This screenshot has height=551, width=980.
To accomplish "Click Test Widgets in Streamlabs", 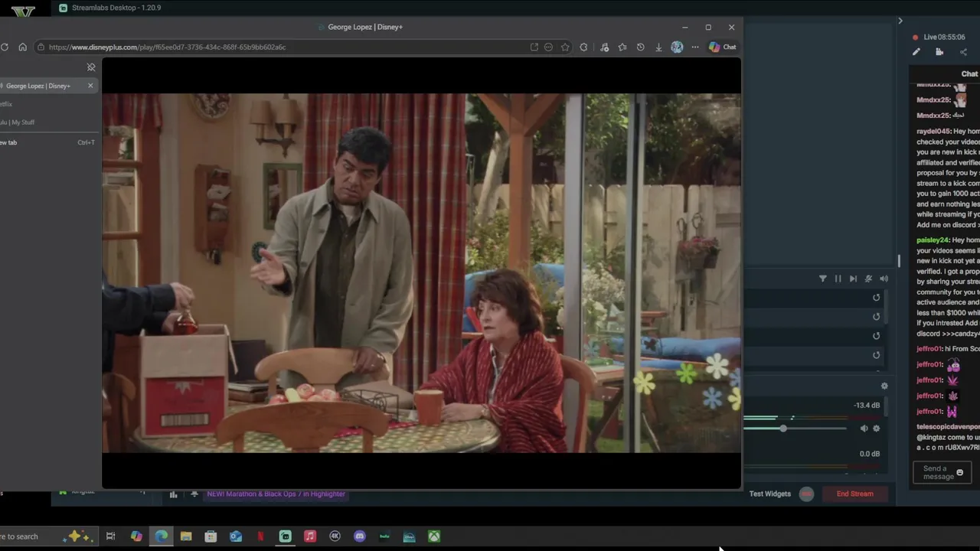I will point(770,494).
